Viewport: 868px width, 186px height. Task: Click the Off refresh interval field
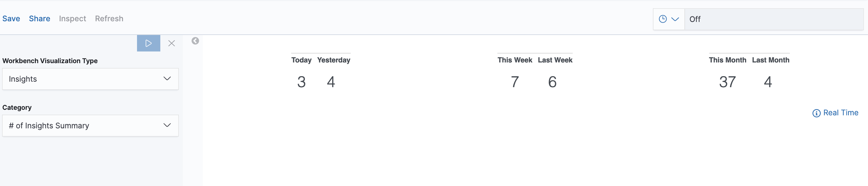(x=773, y=19)
